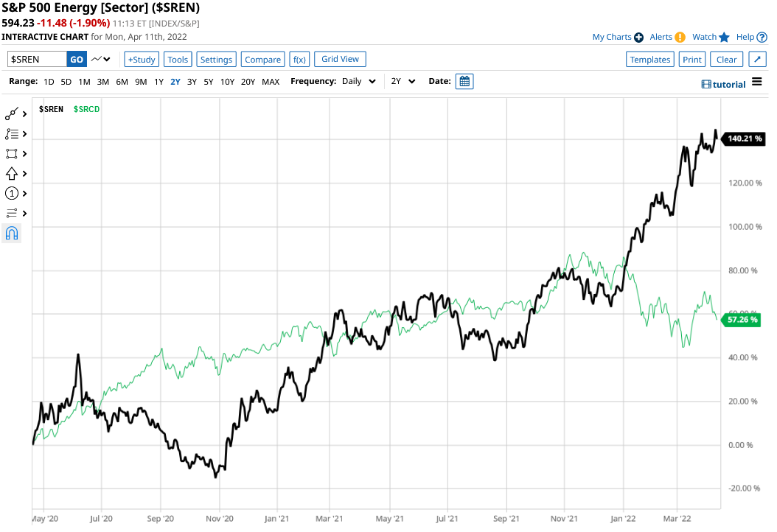This screenshot has width=777, height=532.
Task: Select the 6M range
Action: coord(122,82)
